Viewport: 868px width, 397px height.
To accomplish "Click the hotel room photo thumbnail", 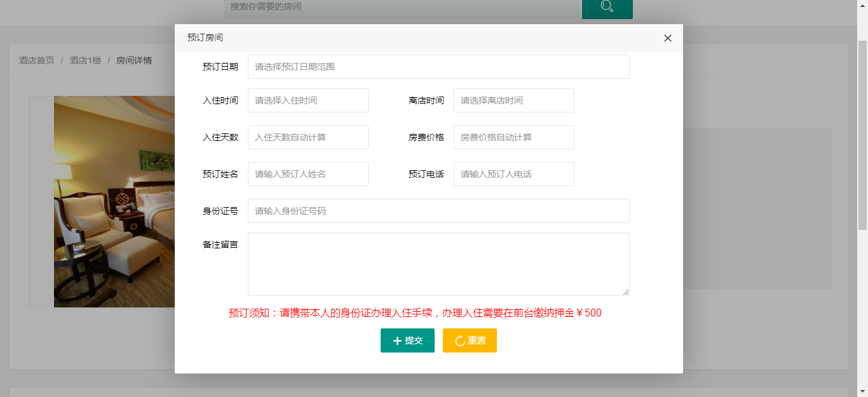I will pyautogui.click(x=114, y=202).
